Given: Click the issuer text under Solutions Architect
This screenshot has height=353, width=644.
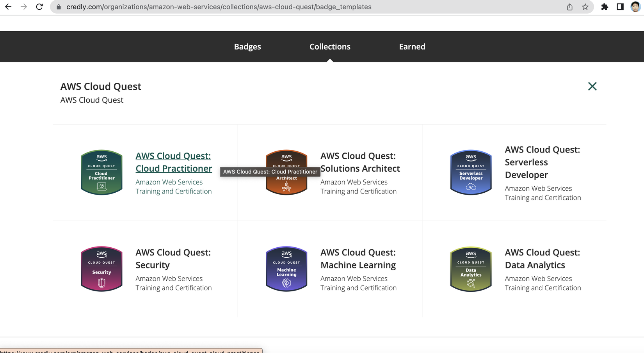Looking at the screenshot, I should (x=358, y=186).
